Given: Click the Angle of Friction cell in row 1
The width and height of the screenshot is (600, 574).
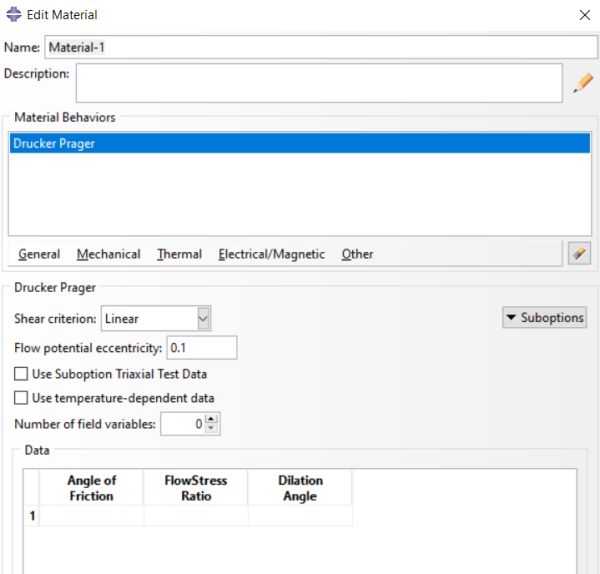Looking at the screenshot, I should [x=91, y=516].
